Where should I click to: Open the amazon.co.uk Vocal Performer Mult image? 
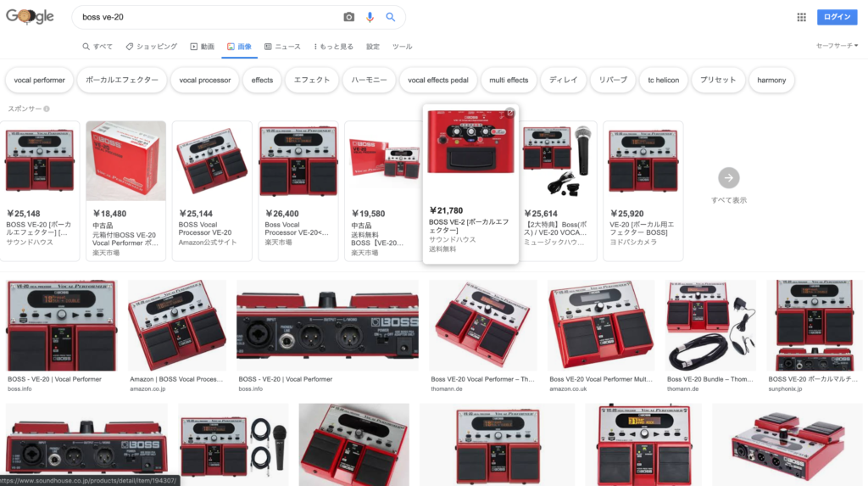(601, 326)
